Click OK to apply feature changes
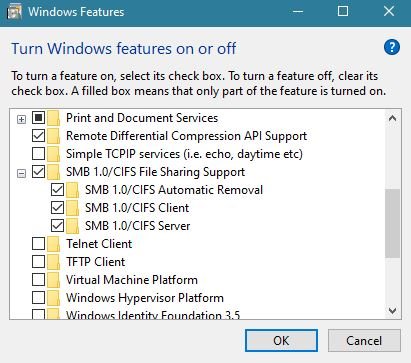411x363 pixels. coord(281,341)
